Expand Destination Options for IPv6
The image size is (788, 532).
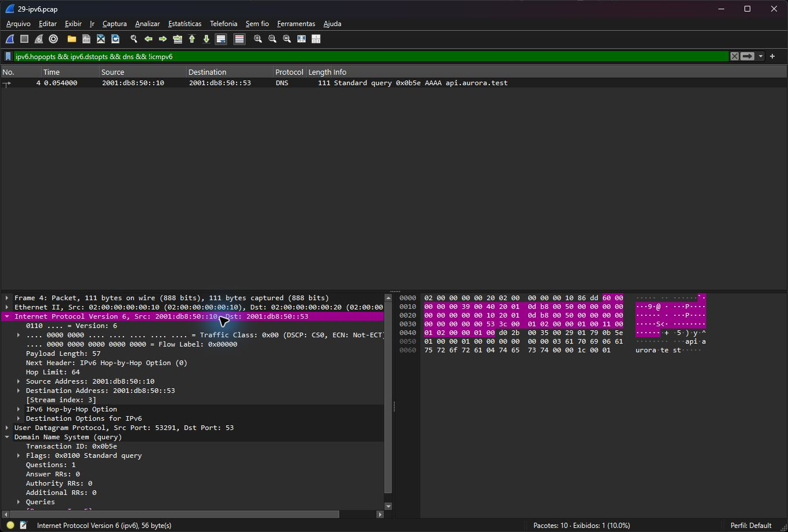click(19, 418)
